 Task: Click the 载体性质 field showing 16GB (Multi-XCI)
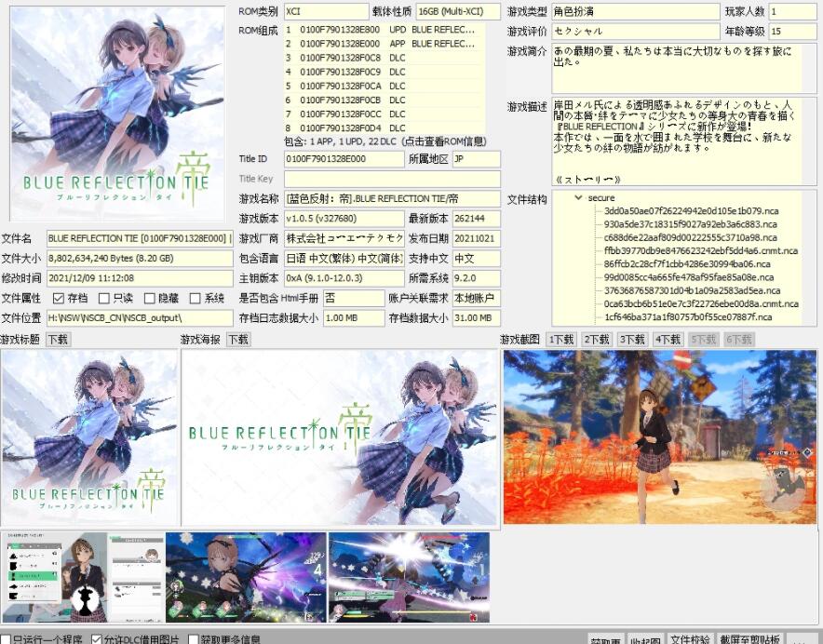pyautogui.click(x=458, y=11)
